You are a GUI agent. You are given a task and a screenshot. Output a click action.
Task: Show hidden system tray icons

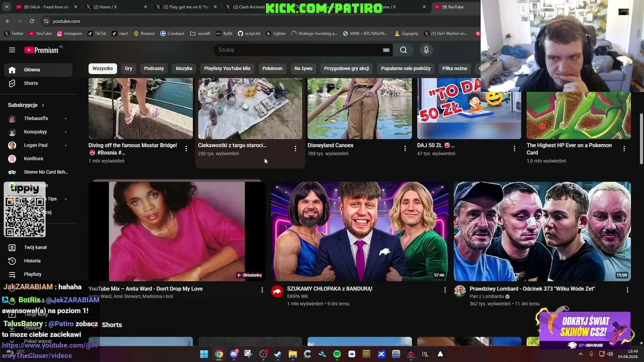pyautogui.click(x=580, y=354)
